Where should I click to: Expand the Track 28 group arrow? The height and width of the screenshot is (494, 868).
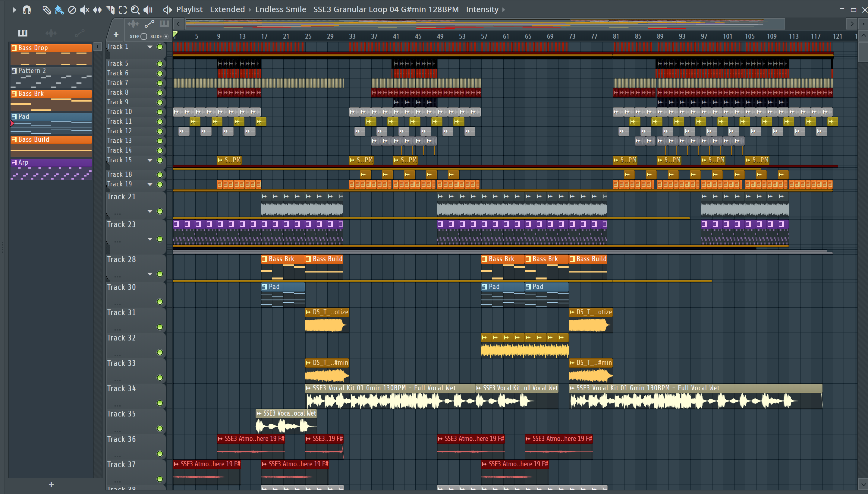click(x=150, y=274)
